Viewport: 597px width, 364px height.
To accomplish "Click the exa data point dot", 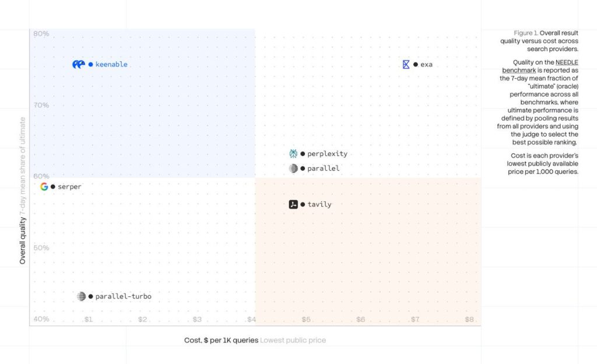I will [415, 64].
